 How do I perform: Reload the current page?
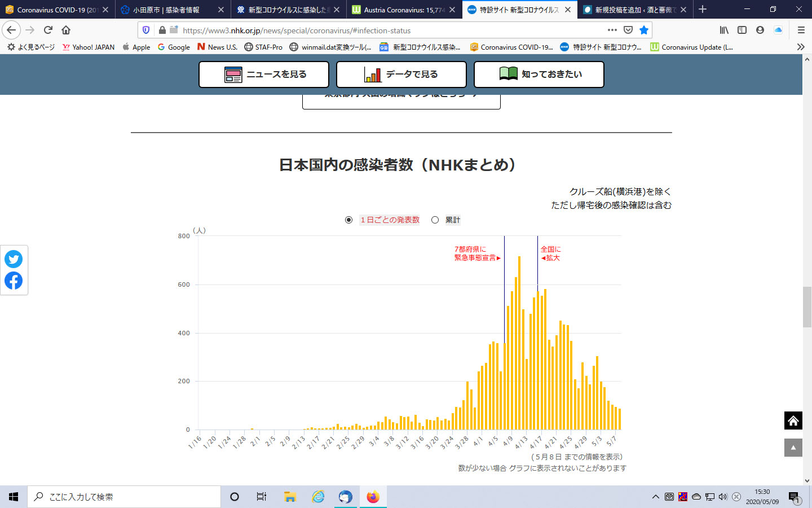pyautogui.click(x=48, y=30)
